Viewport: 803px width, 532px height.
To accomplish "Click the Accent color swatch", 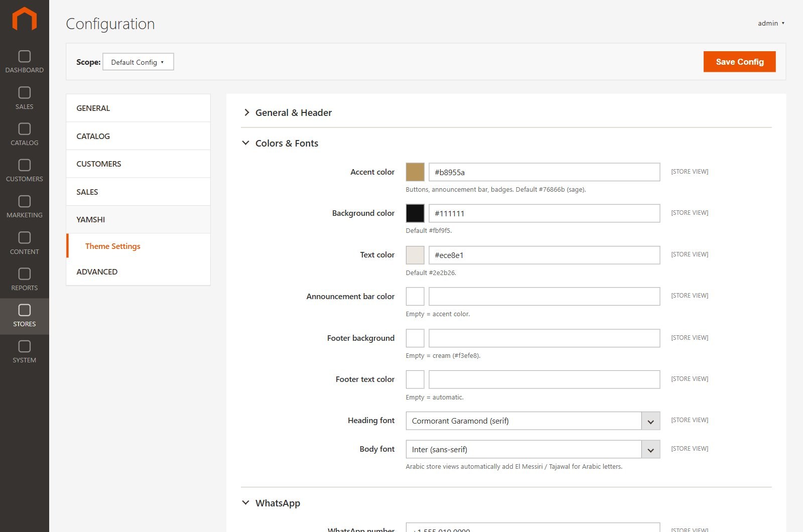I will point(415,172).
